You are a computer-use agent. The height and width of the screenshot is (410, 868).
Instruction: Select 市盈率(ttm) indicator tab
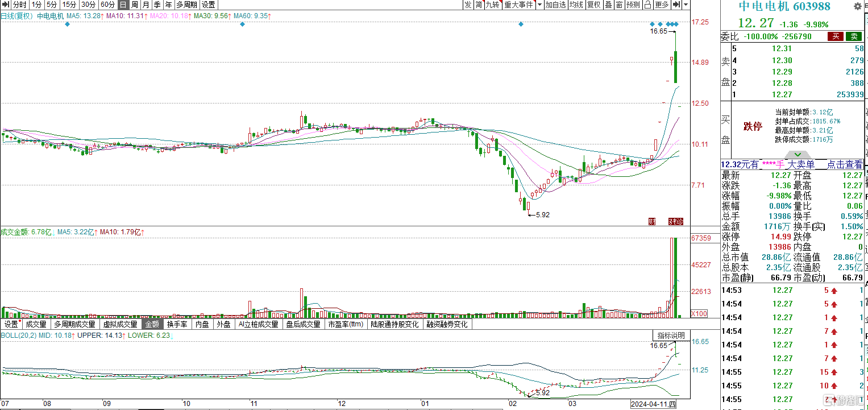tap(346, 324)
